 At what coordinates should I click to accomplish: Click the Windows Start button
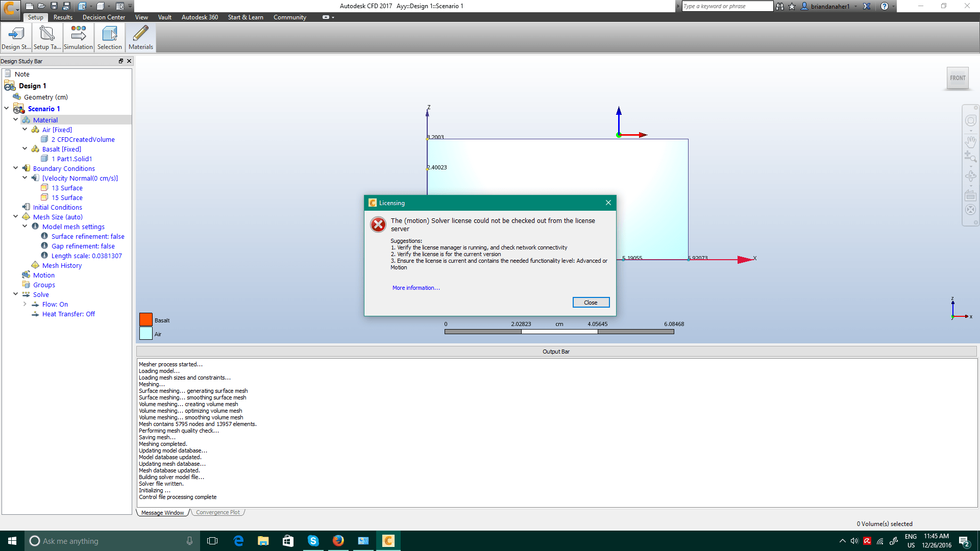12,541
